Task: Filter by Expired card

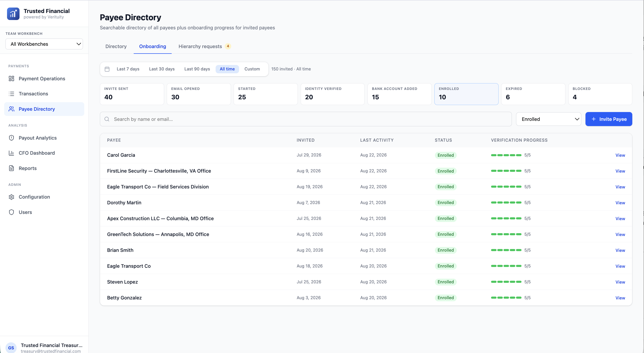Action: 533,94
